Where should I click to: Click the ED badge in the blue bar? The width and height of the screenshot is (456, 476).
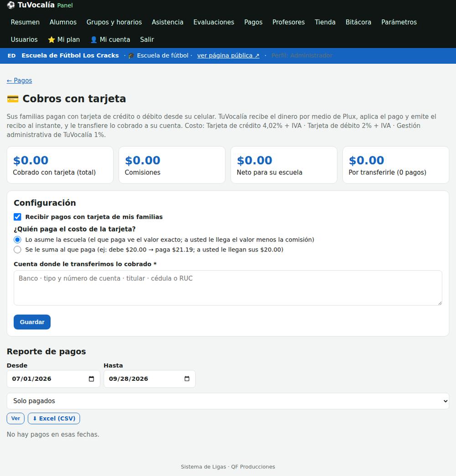coord(11,56)
